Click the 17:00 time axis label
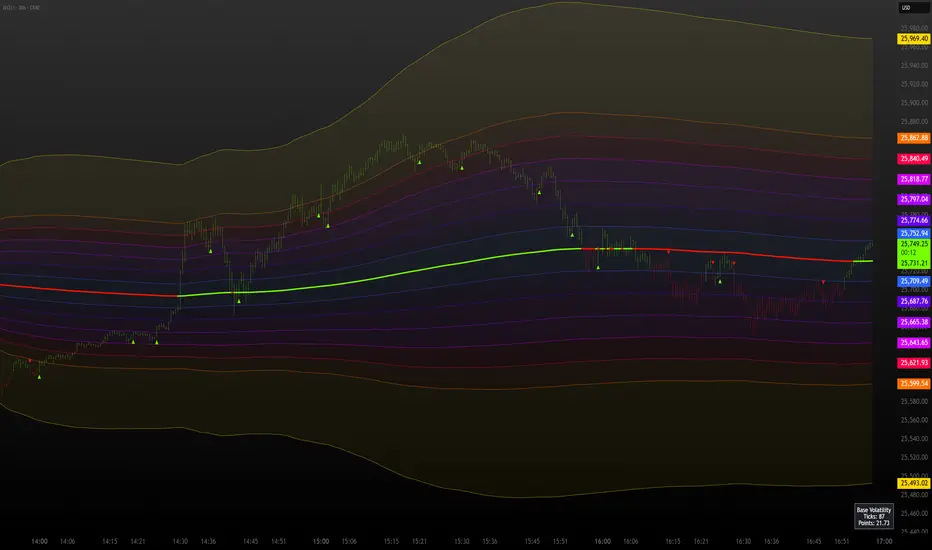The height and width of the screenshot is (550, 932). point(884,542)
